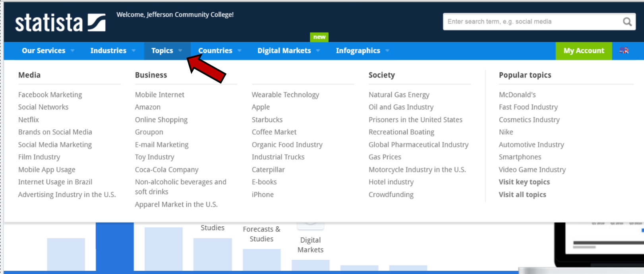Click the Statista logo
Image resolution: width=644 pixels, height=274 pixels.
[x=60, y=23]
